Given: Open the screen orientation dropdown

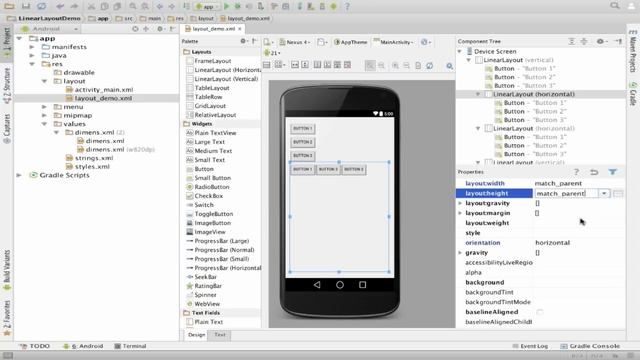Looking at the screenshot, I should coord(322,42).
